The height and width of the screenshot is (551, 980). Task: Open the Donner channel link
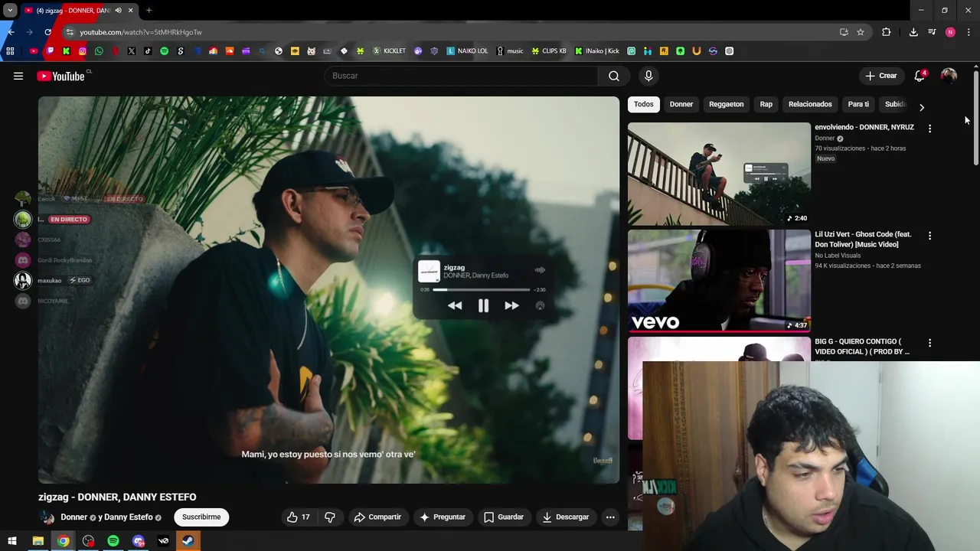[x=73, y=517]
